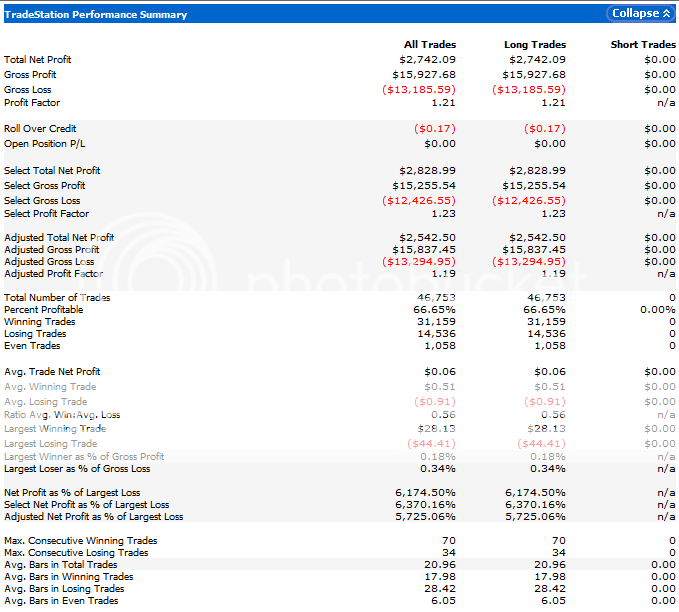
Task: Click the Even Trades row label
Action: coord(32,346)
